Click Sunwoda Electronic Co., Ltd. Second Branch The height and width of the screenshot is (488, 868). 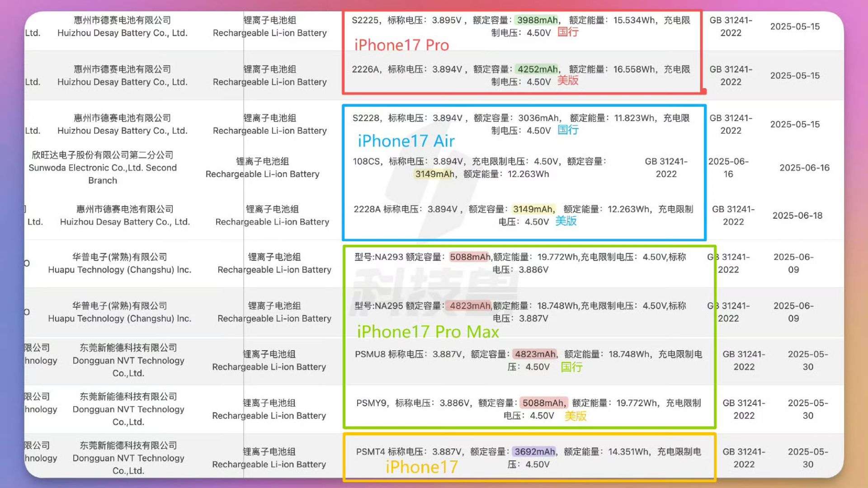coord(103,168)
